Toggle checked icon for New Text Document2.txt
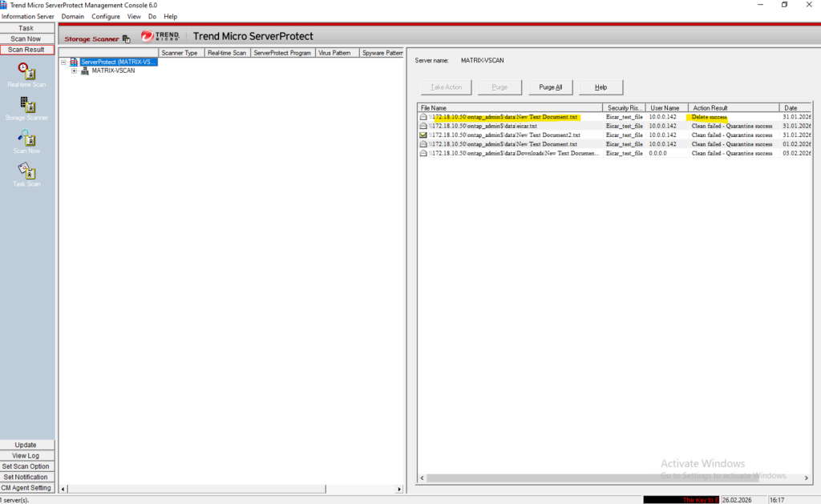The image size is (821, 504). click(x=423, y=135)
